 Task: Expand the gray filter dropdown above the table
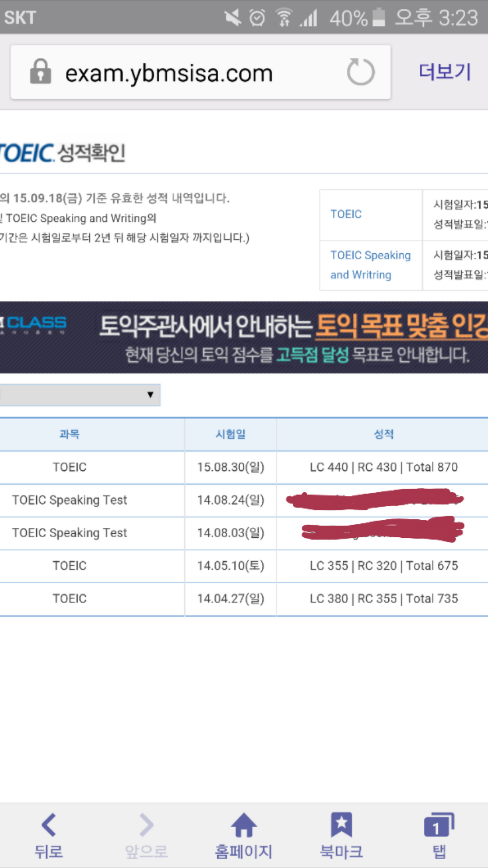80,395
